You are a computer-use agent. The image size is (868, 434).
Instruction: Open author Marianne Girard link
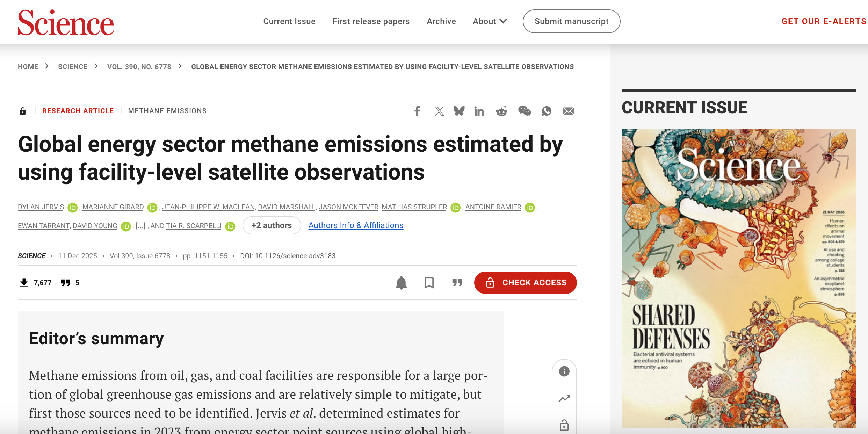pyautogui.click(x=113, y=207)
